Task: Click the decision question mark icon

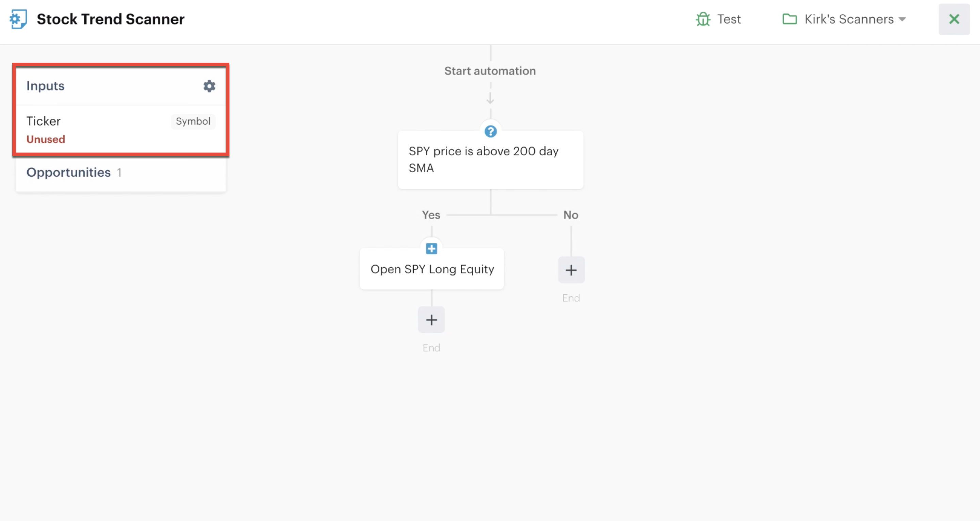Action: 490,131
